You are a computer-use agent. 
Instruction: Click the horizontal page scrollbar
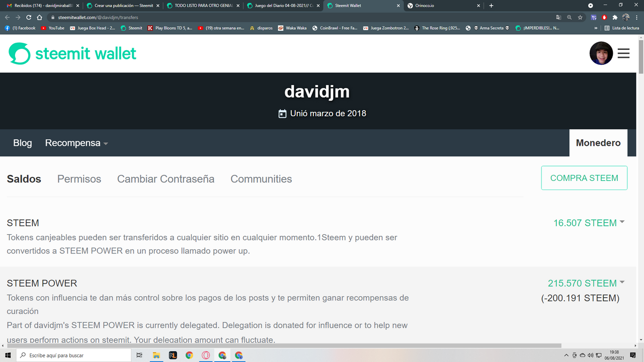(284, 345)
